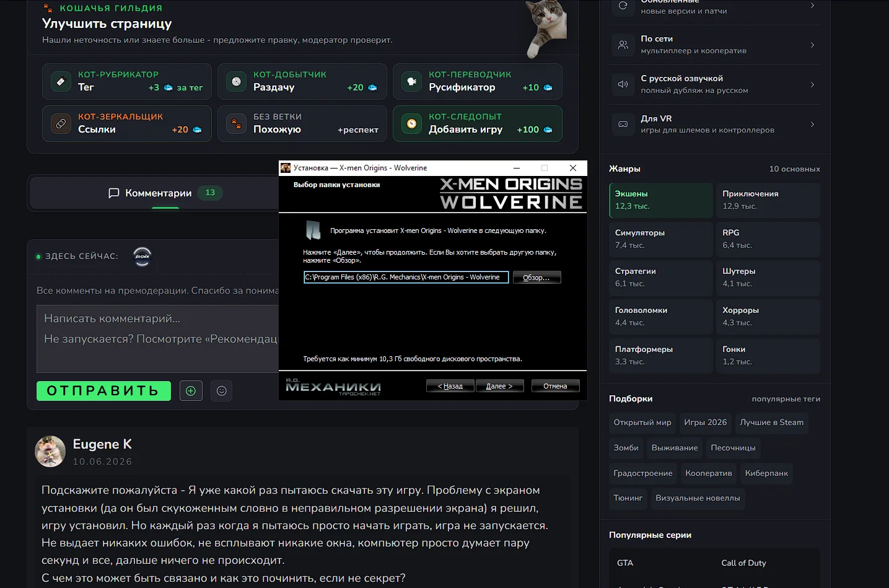Viewport: 889px width, 588px height.
Task: Click the VR headset icon
Action: [x=623, y=125]
